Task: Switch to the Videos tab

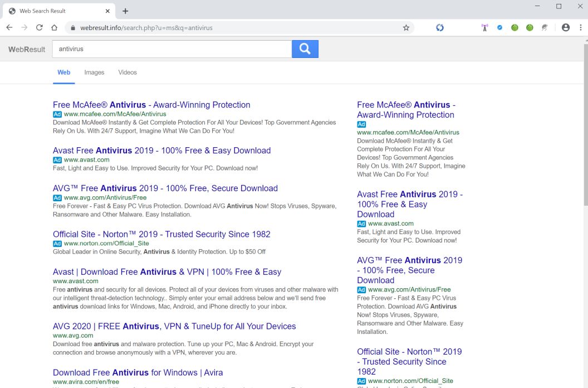Action: [128, 72]
